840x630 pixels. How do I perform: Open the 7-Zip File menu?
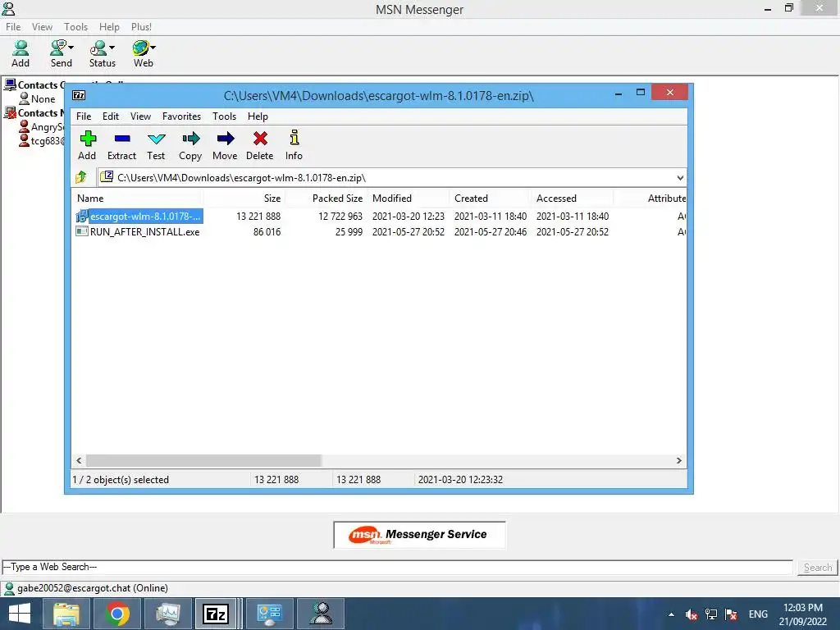84,116
